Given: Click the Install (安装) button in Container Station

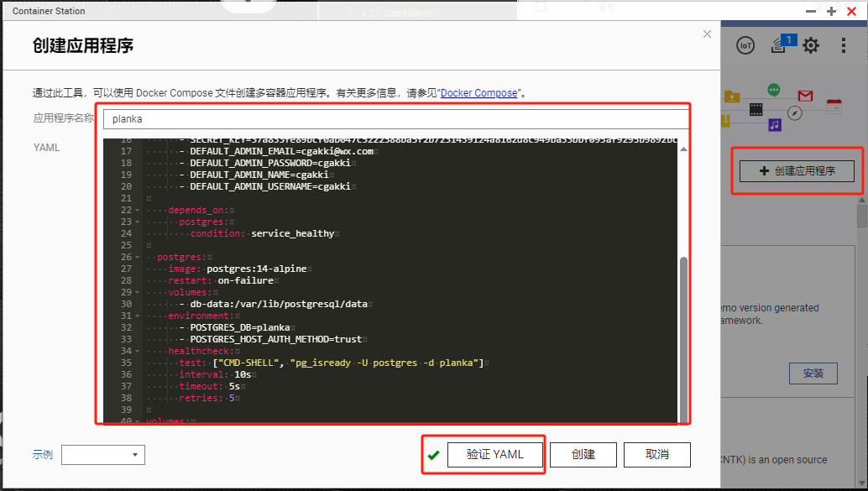Looking at the screenshot, I should pos(813,373).
